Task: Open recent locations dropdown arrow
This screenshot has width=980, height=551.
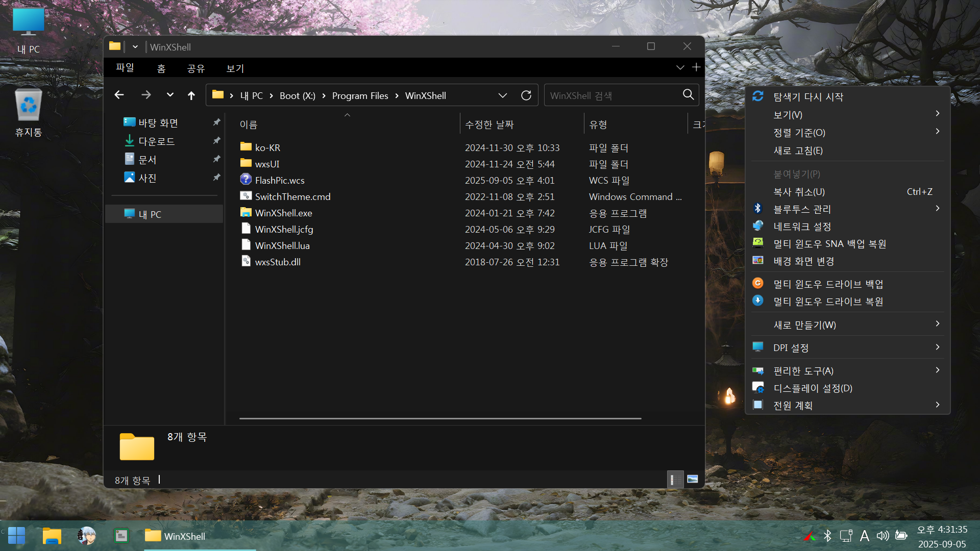Action: pyautogui.click(x=170, y=95)
